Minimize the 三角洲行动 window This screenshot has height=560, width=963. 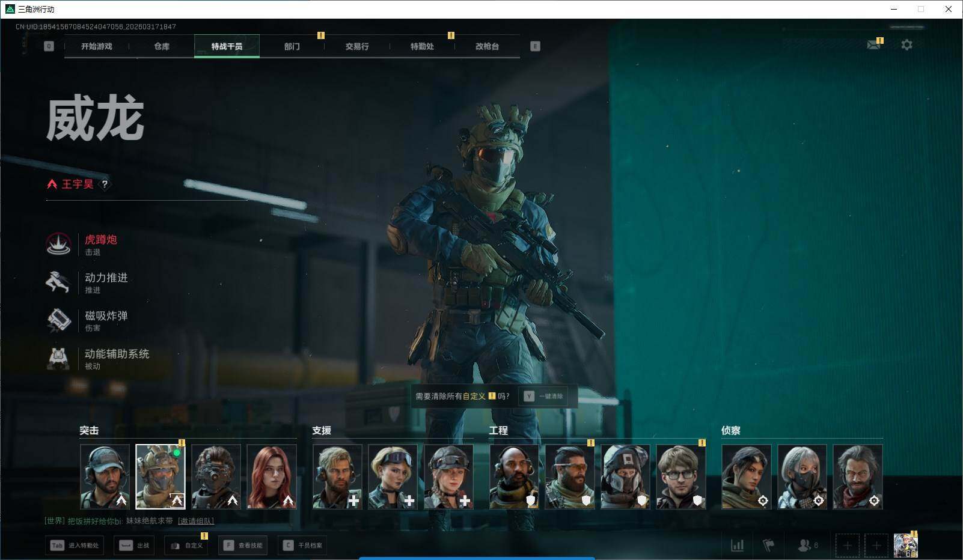tap(893, 9)
